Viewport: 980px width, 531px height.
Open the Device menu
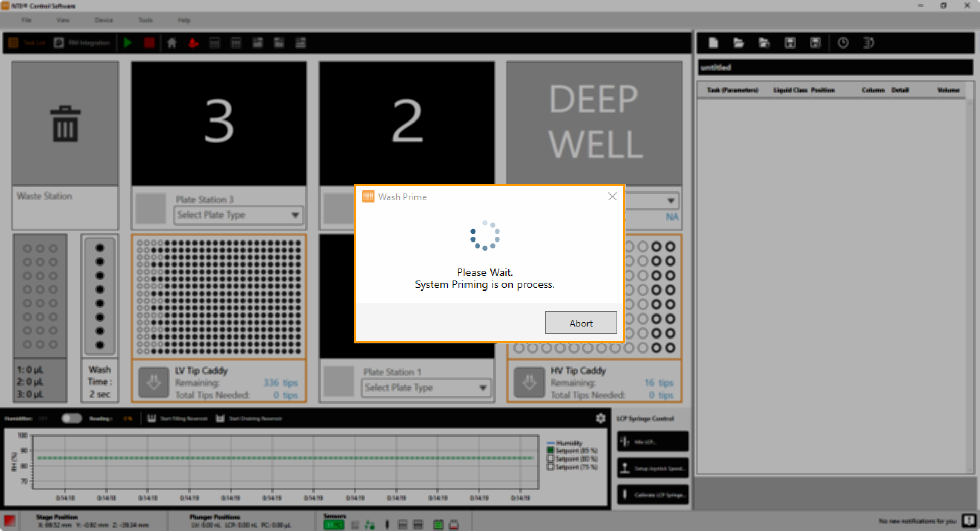(104, 20)
